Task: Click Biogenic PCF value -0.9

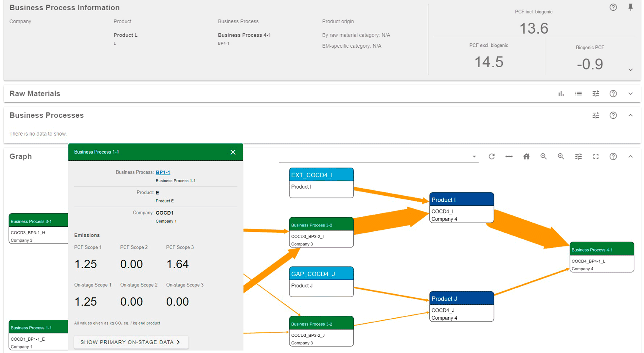Action: (x=590, y=64)
